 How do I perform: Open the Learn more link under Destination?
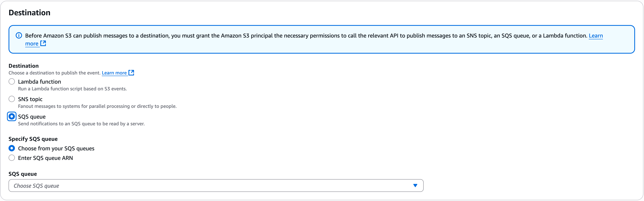click(x=114, y=73)
